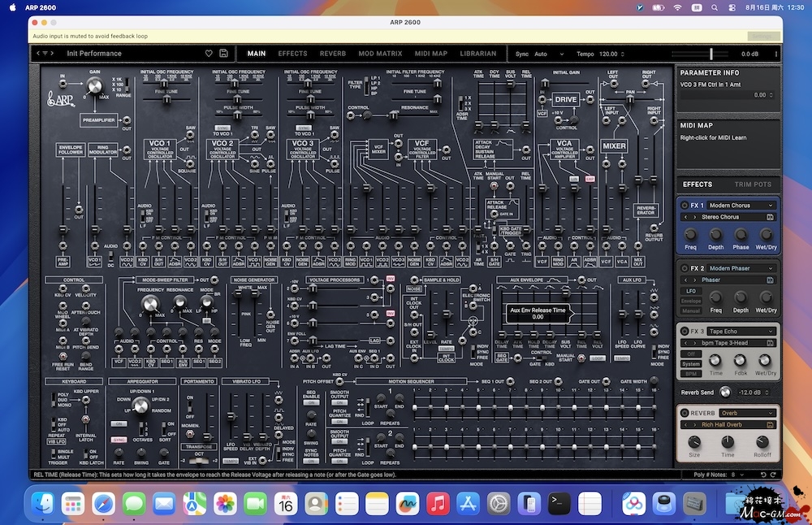Screen dimensions: 812x525
Task: Select the next Rich Hall Overb preset
Action: (694, 425)
